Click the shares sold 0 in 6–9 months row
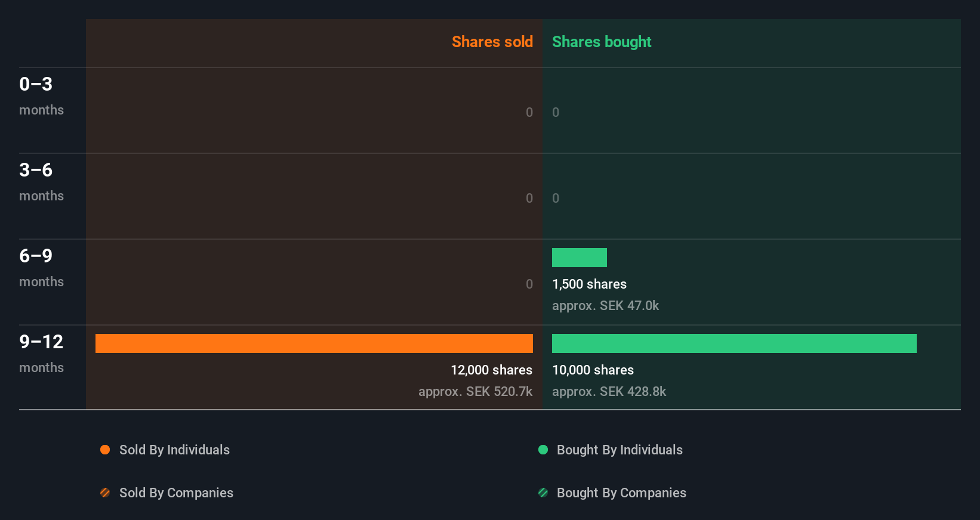980x520 pixels. (x=529, y=284)
